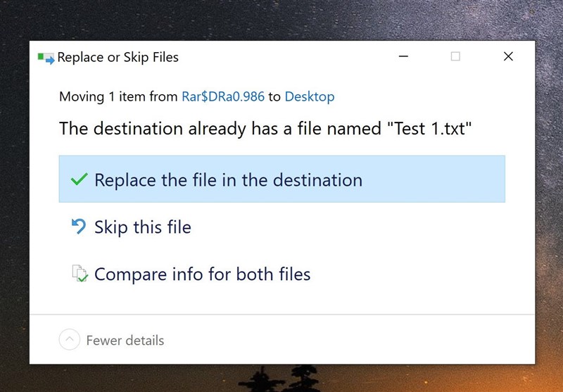Click the blue Skip arrow icon
Image resolution: width=563 pixels, height=392 pixels.
78,227
